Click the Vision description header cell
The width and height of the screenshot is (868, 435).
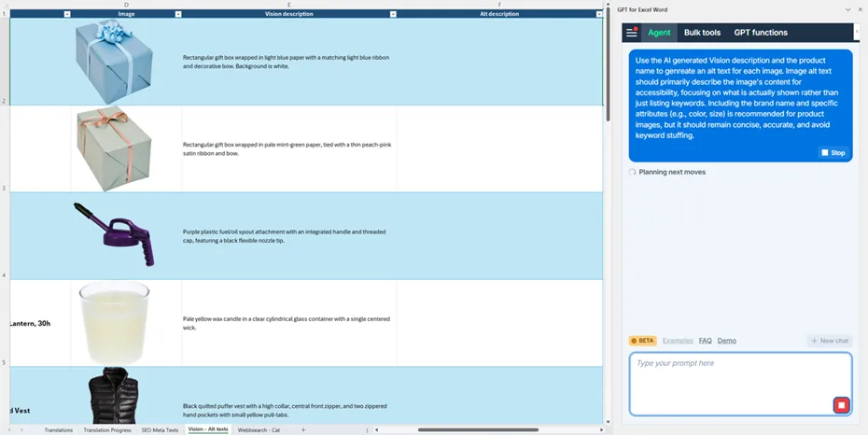pos(289,14)
